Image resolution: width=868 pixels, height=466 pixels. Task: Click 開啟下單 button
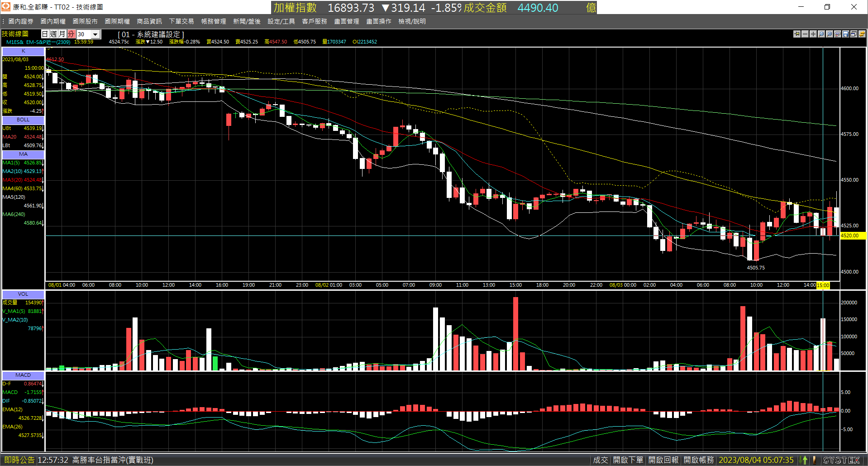[x=628, y=460]
